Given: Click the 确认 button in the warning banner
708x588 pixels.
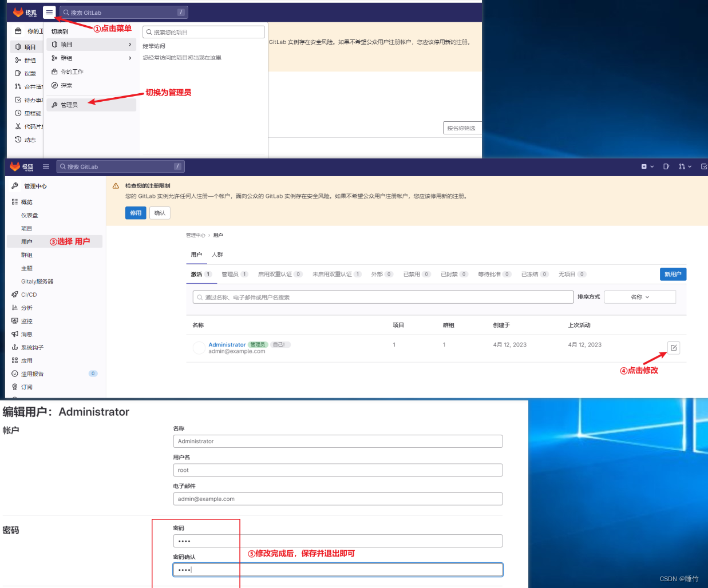Looking at the screenshot, I should pos(160,213).
